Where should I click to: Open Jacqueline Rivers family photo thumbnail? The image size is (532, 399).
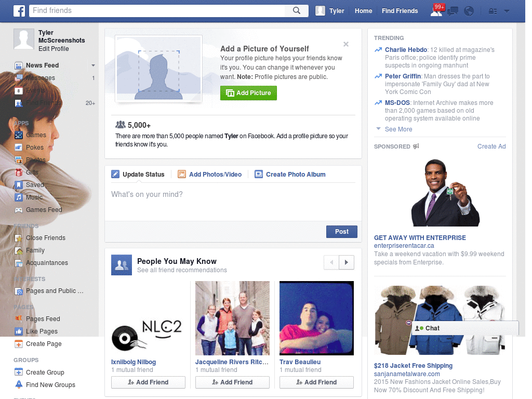[x=232, y=318]
